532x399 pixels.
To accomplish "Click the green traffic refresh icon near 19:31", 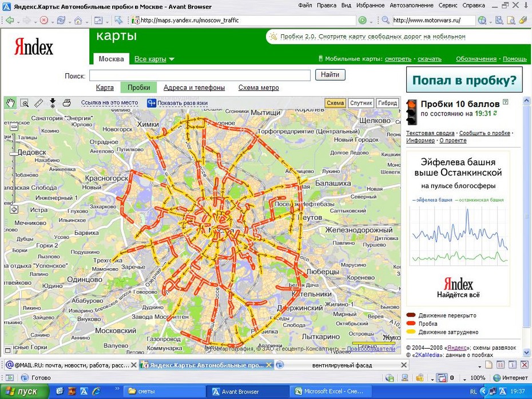I will tap(495, 113).
